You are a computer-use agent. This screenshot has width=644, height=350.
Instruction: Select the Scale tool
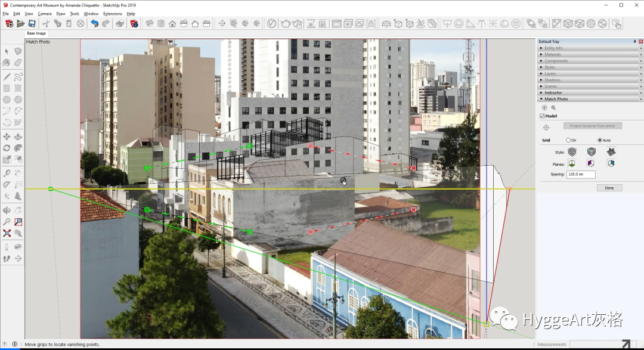(x=7, y=160)
